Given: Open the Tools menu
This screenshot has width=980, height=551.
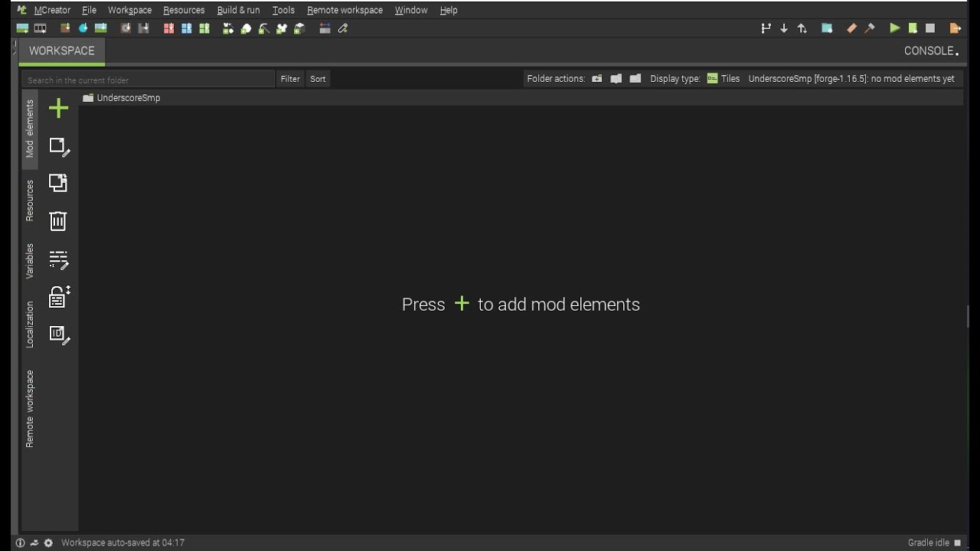Looking at the screenshot, I should [283, 10].
